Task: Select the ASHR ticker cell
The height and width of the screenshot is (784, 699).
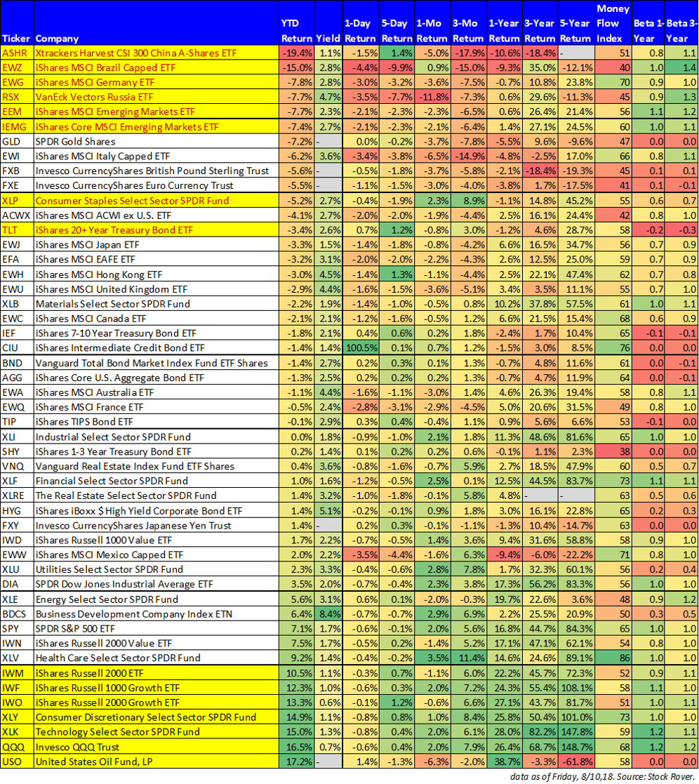Action: click(17, 53)
